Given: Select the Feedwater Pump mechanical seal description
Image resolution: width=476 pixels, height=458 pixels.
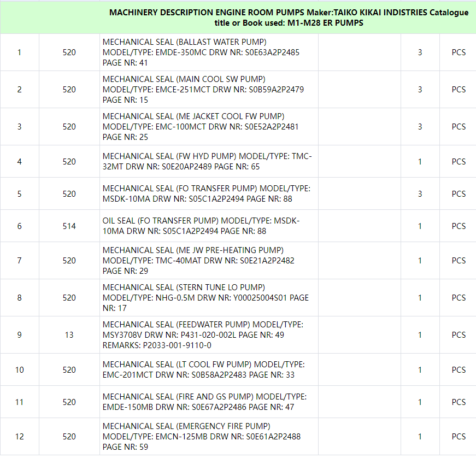Looking at the screenshot, I should (203, 335).
